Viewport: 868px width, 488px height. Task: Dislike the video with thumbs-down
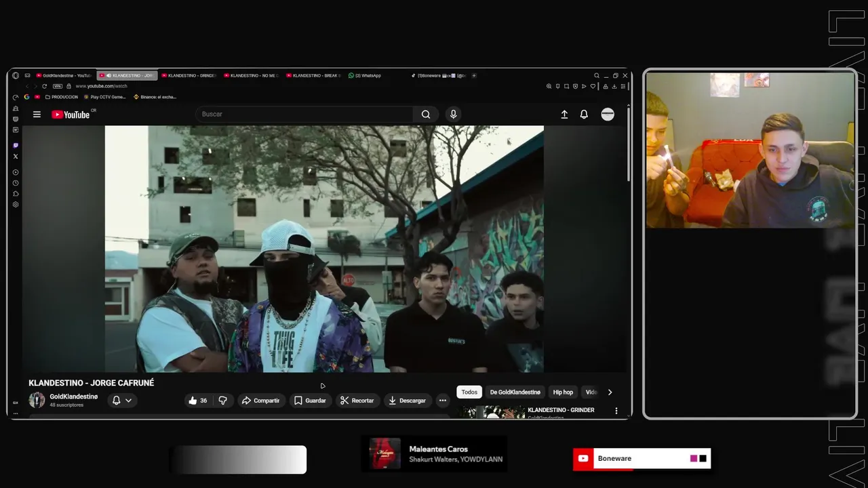223,401
